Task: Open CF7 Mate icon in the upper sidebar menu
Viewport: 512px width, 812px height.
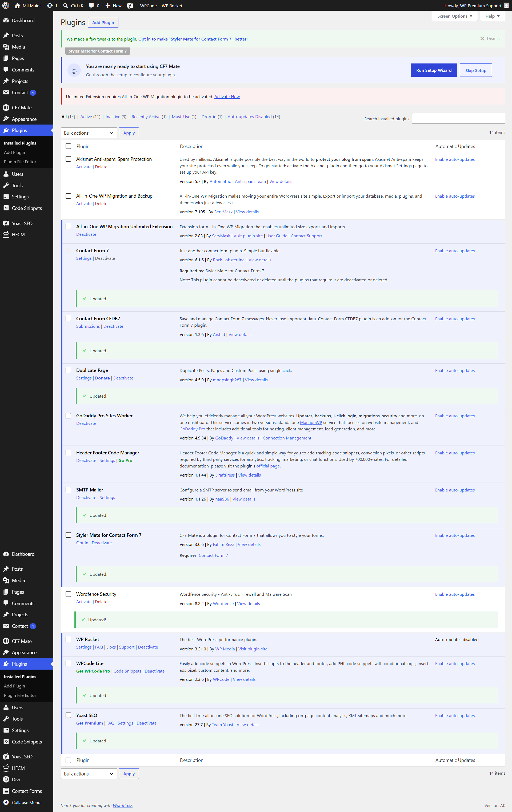Action: (6, 107)
